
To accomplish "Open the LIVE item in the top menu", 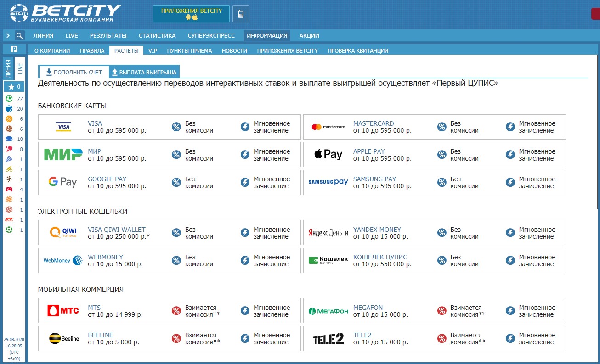I will [72, 36].
